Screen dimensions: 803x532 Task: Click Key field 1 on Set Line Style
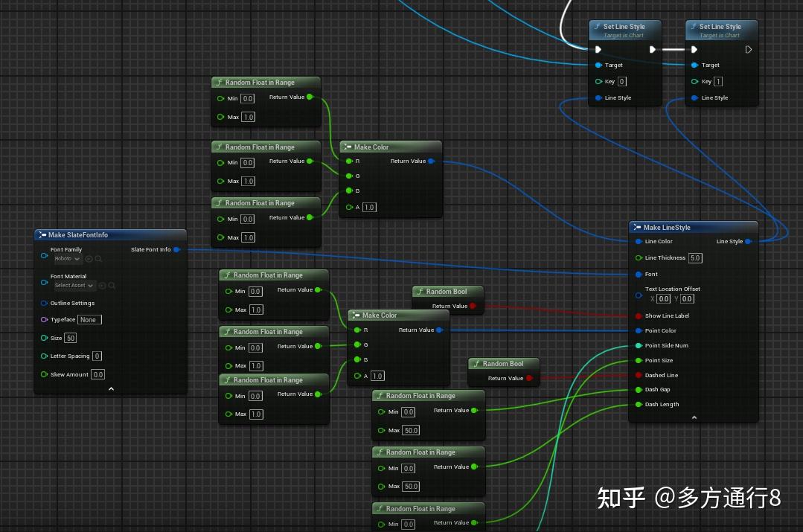tap(718, 81)
